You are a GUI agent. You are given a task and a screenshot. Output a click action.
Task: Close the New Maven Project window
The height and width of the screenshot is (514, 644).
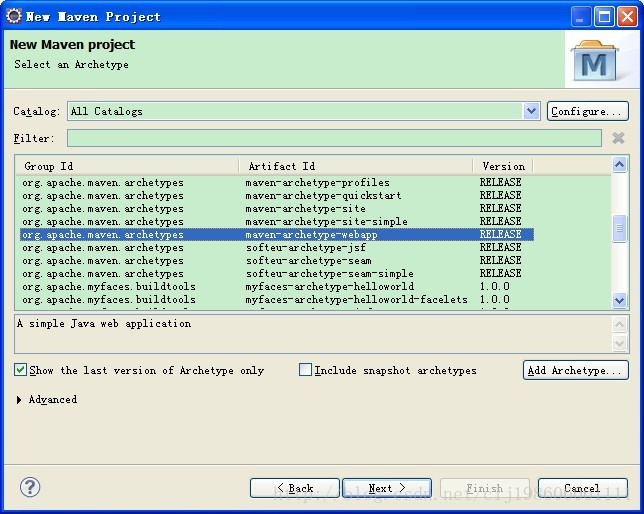628,17
